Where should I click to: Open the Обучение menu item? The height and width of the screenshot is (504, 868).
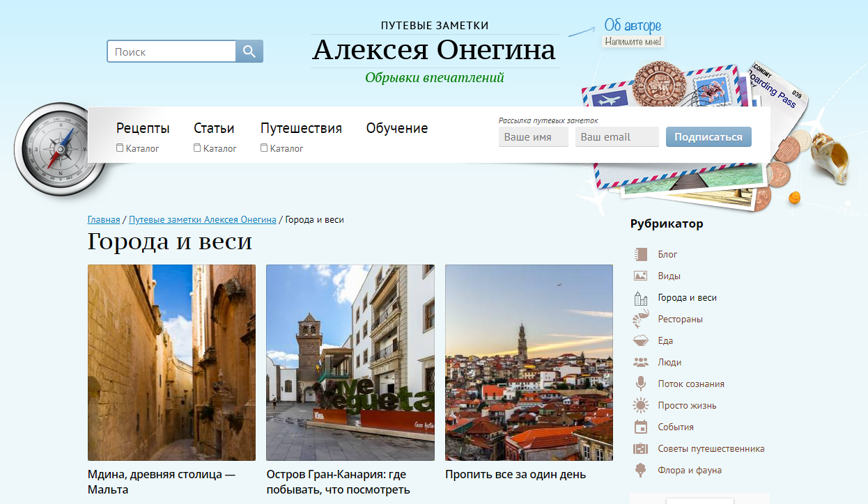[397, 128]
